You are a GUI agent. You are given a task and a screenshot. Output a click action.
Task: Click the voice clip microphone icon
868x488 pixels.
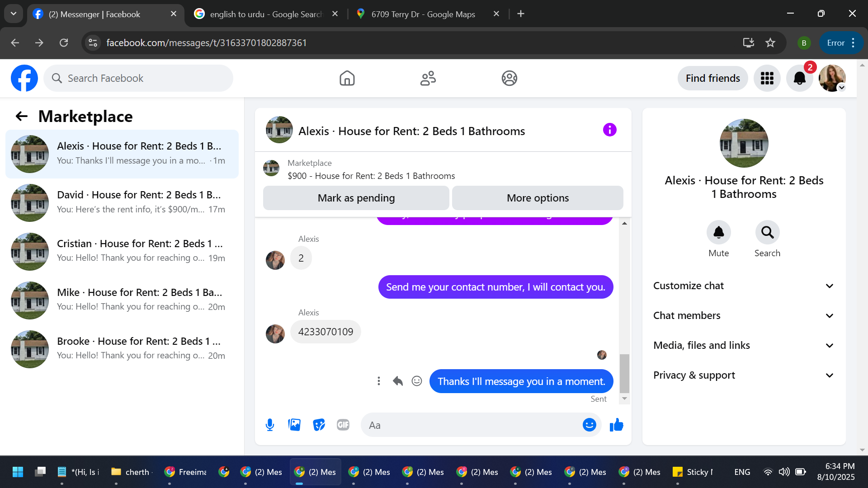pyautogui.click(x=270, y=425)
